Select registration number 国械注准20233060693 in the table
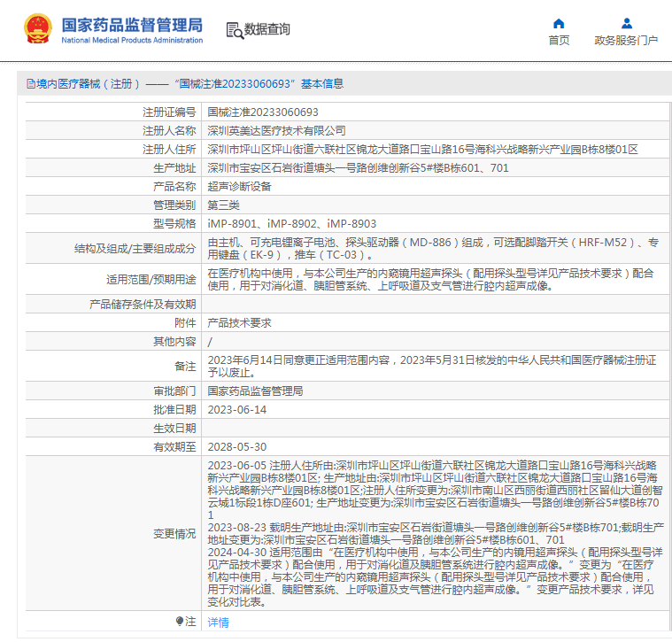Viewport: 672px width, 642px height. [x=262, y=112]
